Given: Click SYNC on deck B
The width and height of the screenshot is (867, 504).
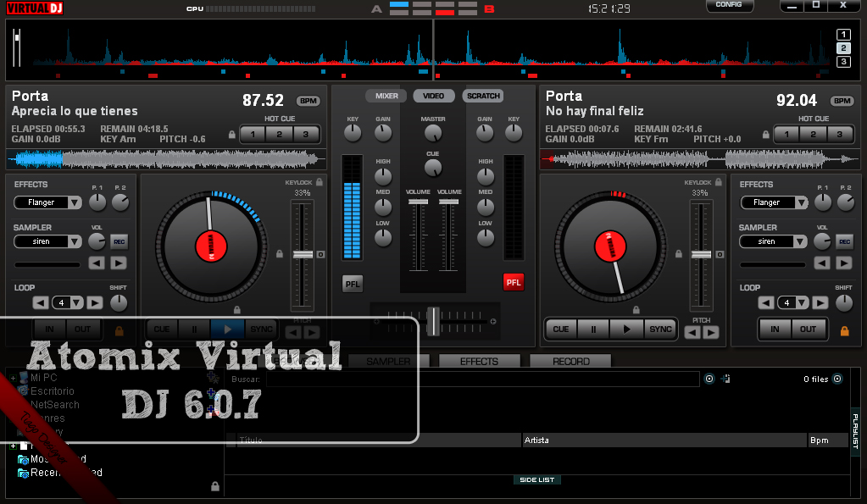Looking at the screenshot, I should coord(660,330).
